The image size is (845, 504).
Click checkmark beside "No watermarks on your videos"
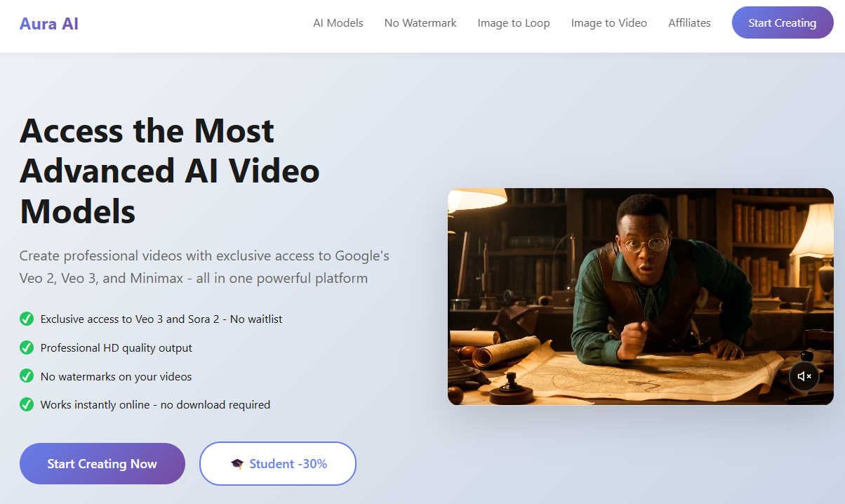click(x=26, y=376)
